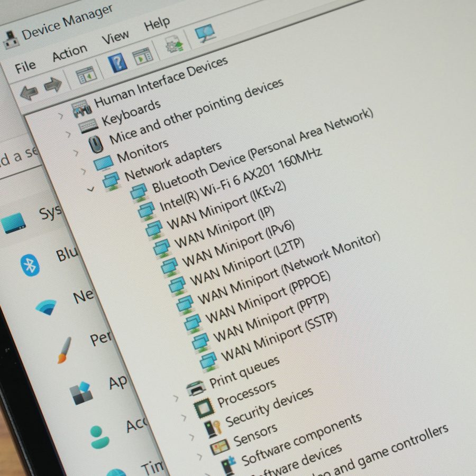
Task: Expand the Human Interface Devices node
Action: click(x=61, y=116)
